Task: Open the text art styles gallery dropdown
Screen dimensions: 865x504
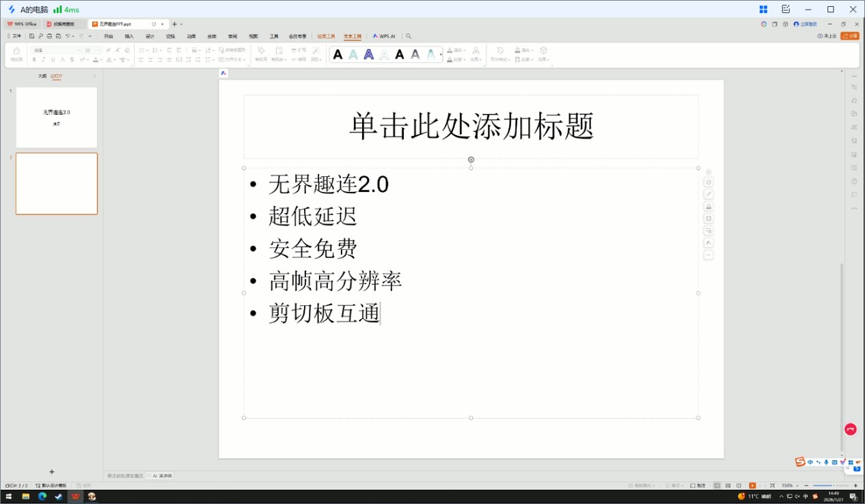Action: pyautogui.click(x=441, y=55)
